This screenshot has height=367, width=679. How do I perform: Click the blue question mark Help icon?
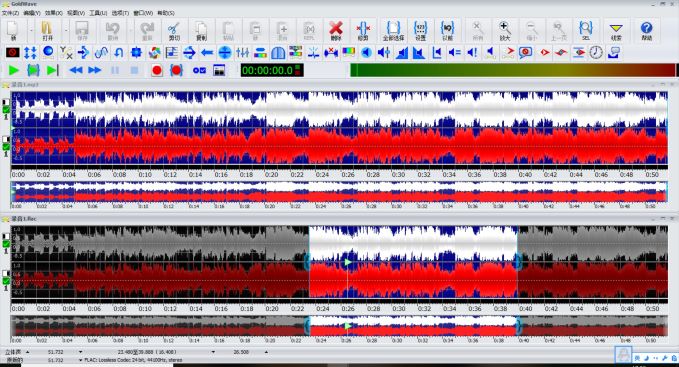646,31
